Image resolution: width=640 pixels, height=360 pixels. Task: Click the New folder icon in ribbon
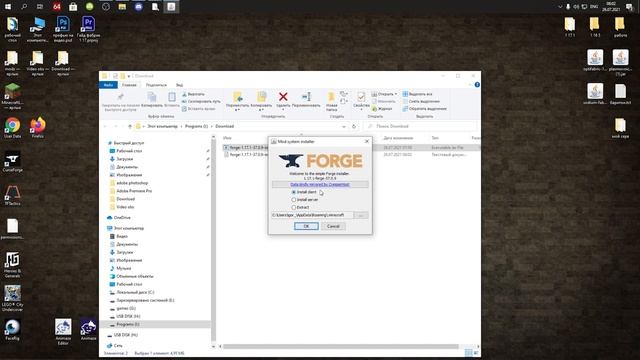331,97
